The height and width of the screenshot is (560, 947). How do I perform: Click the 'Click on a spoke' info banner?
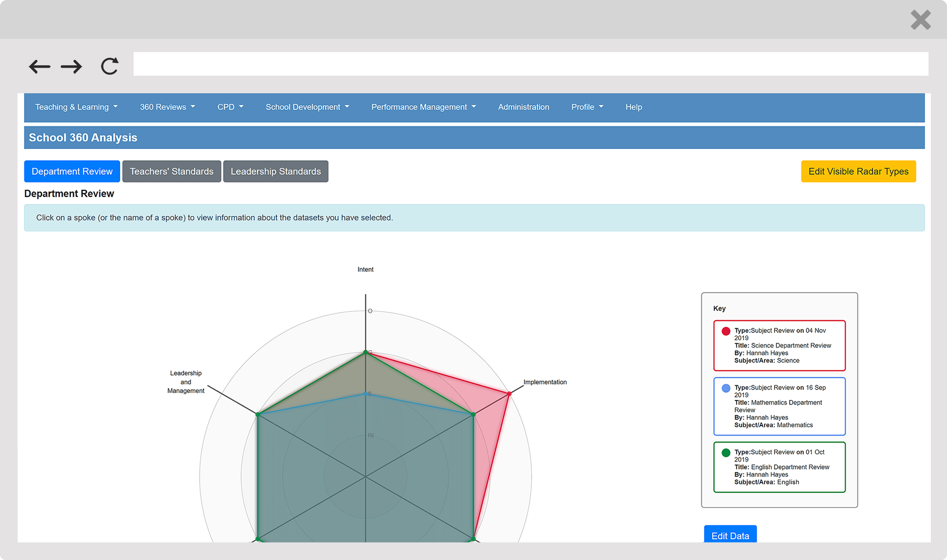click(474, 218)
